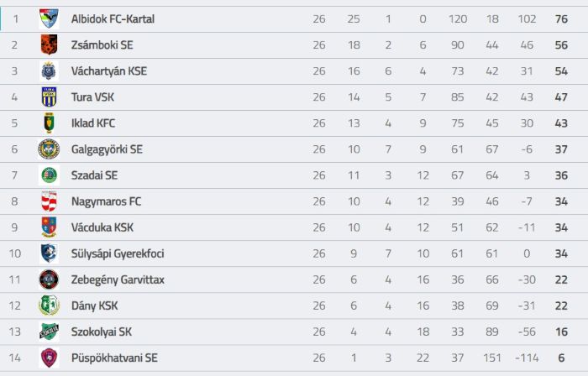Select the Dány KSK green-white crest

[x=49, y=305]
